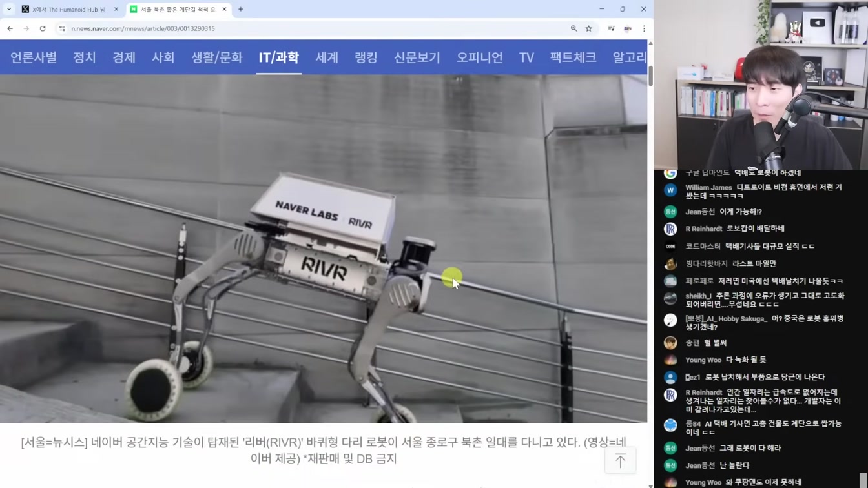Click the chat message '다 녹화 될 듯'
Image resolution: width=868 pixels, height=488 pixels.
(x=746, y=360)
